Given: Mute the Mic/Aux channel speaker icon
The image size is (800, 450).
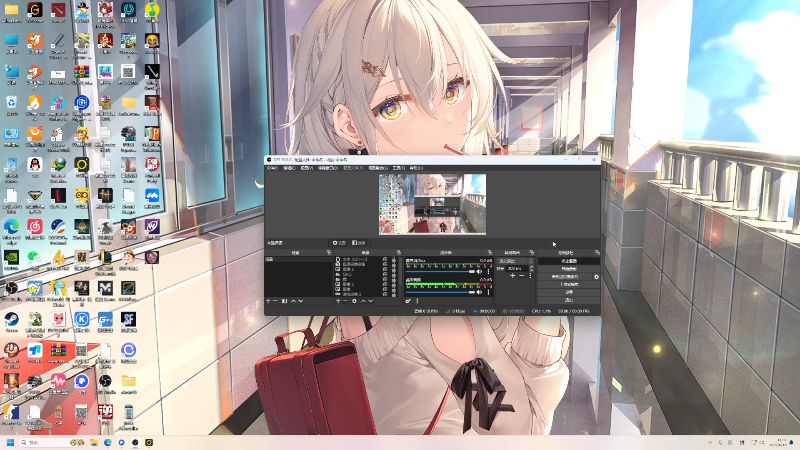Looking at the screenshot, I should pyautogui.click(x=479, y=271).
